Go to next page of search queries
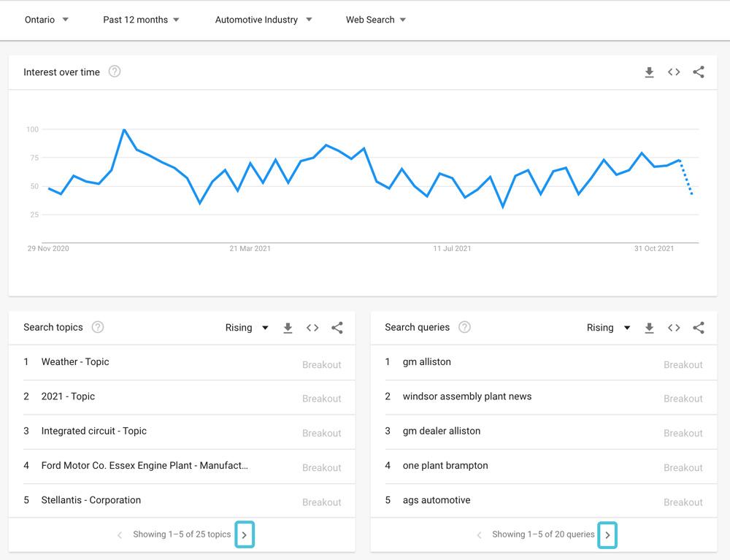This screenshot has height=560, width=730. [607, 535]
